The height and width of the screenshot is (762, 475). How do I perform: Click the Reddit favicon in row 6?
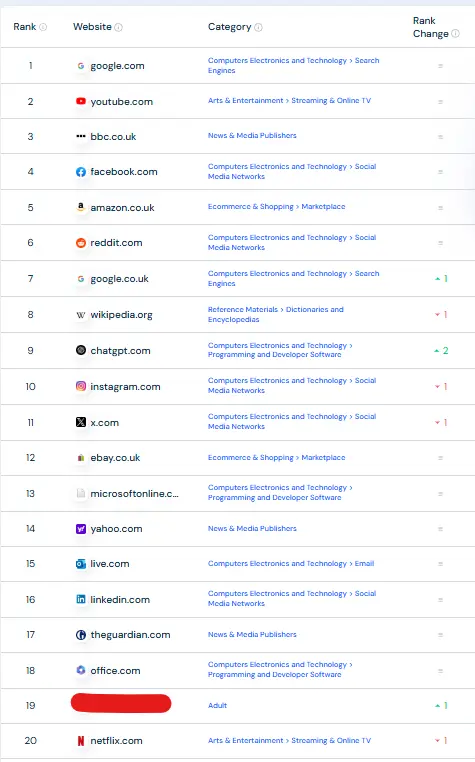(x=81, y=242)
